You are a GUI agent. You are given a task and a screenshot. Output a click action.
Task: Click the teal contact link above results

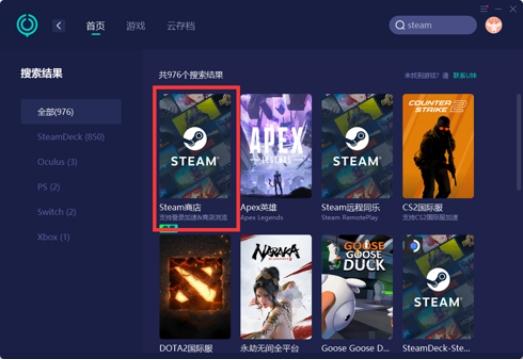click(x=465, y=75)
